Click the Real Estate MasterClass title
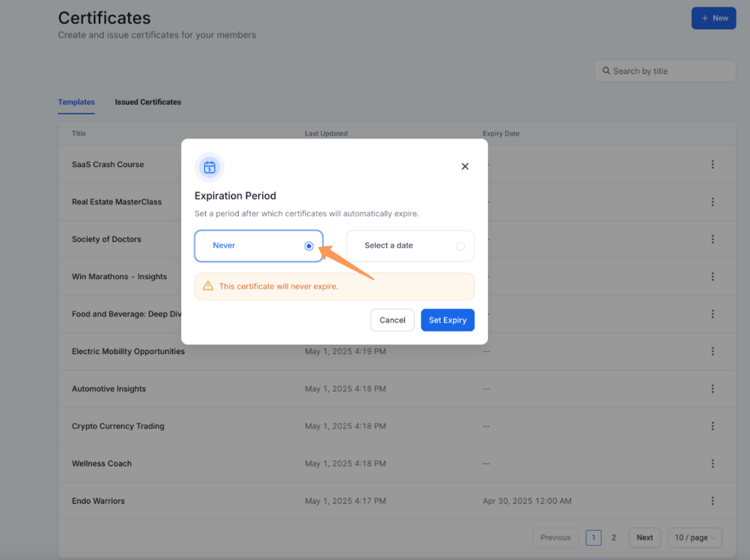750x560 pixels. coord(117,202)
